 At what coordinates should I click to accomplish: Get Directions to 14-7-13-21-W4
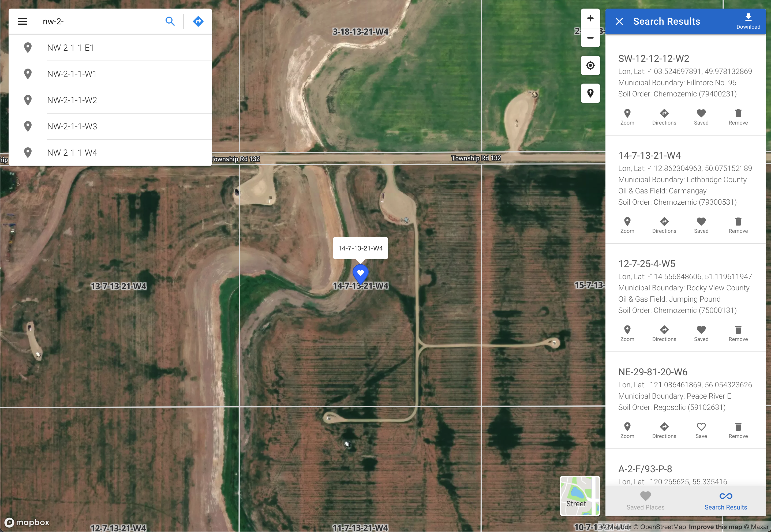click(x=664, y=225)
